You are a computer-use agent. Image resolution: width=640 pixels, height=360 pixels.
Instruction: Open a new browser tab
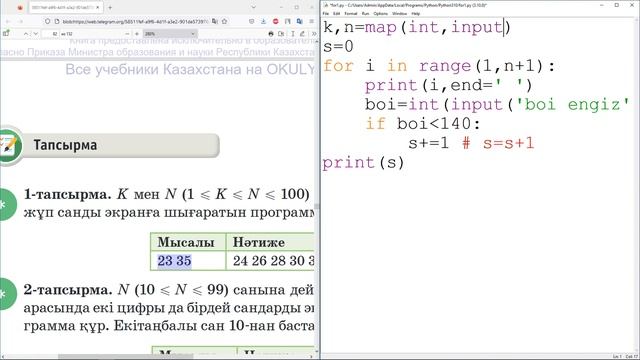pyautogui.click(x=110, y=7)
